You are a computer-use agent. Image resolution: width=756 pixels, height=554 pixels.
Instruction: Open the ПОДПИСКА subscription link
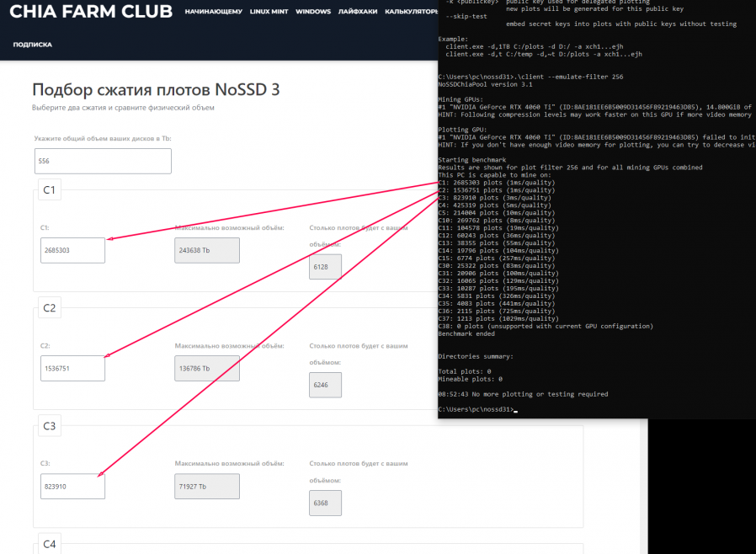coord(33,44)
